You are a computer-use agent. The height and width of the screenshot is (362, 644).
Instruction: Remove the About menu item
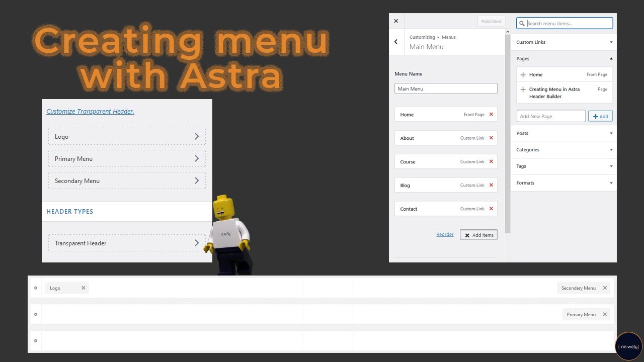[491, 138]
